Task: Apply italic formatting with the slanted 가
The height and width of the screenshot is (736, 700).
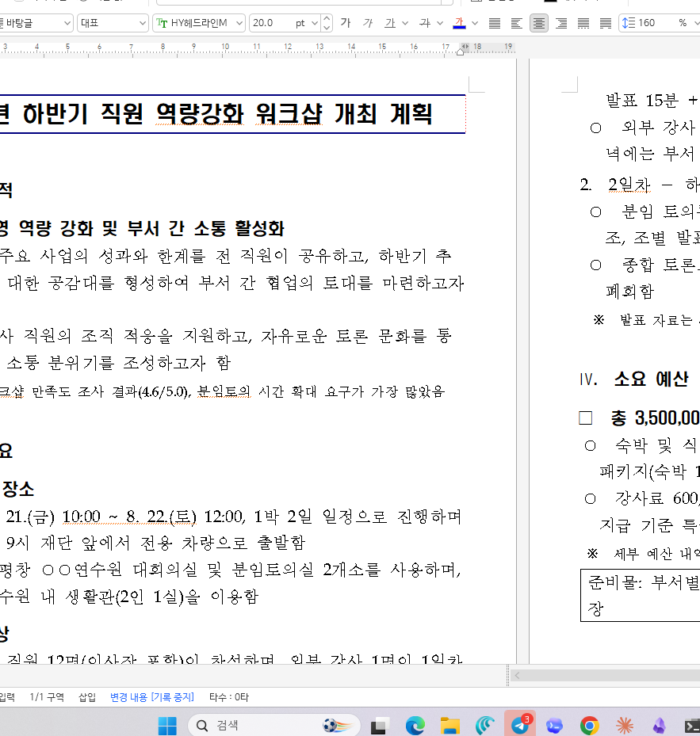Action: point(367,22)
